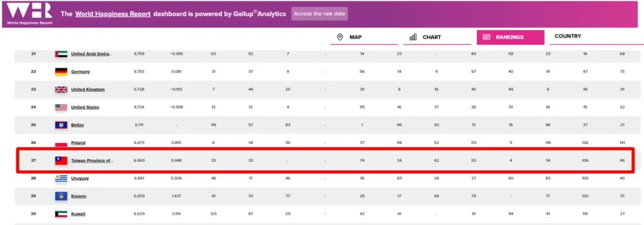Open the United States country link
The width and height of the screenshot is (644, 225).
[85, 107]
